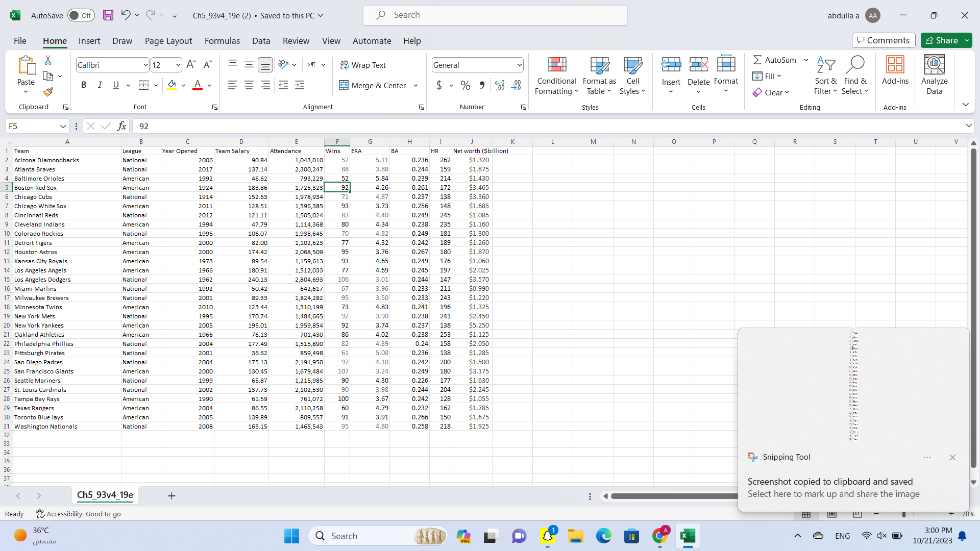Image resolution: width=980 pixels, height=551 pixels.
Task: Toggle AutoSave switch
Action: 81,15
